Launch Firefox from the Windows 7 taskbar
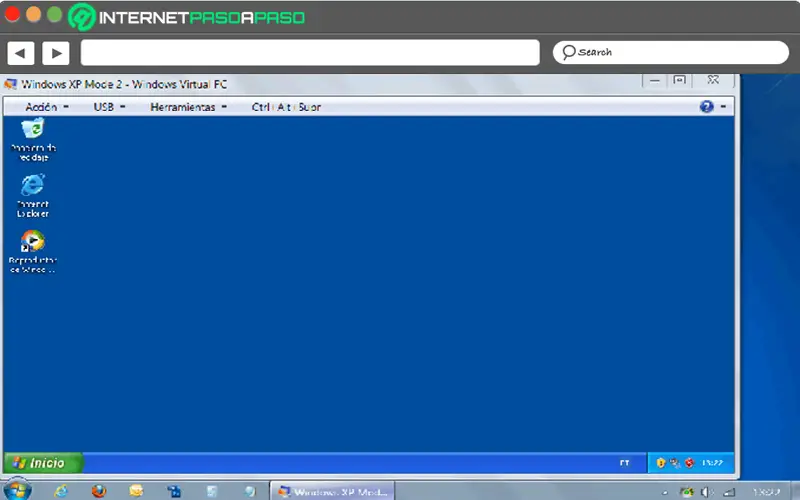800x500 pixels. 98,491
